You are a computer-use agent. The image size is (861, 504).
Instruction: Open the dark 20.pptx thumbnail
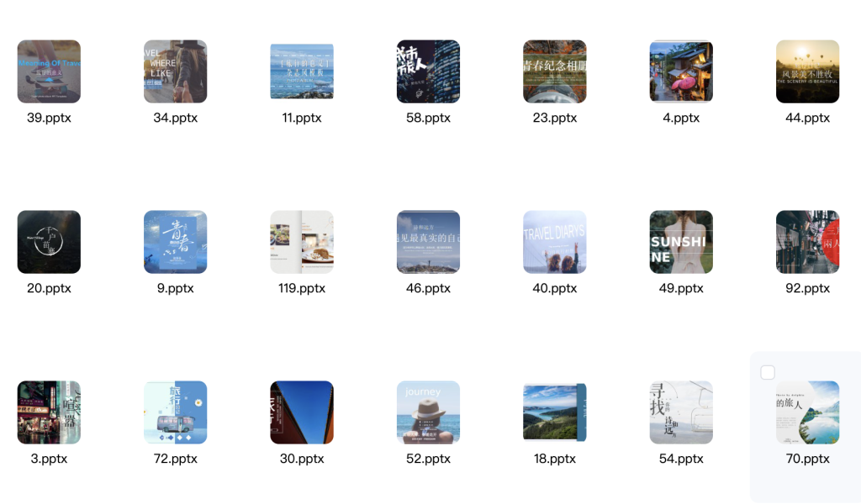pyautogui.click(x=49, y=242)
